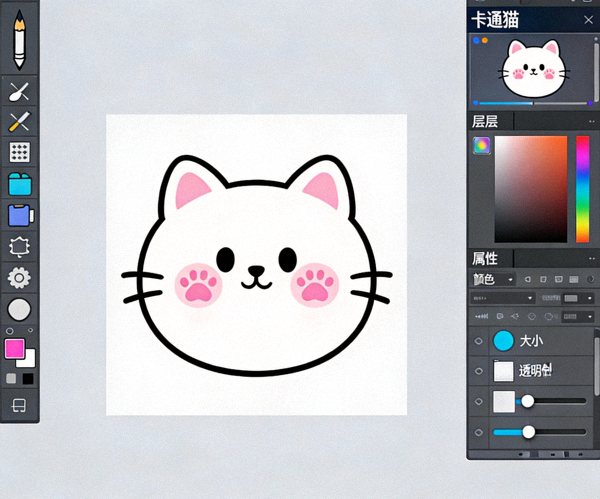The image size is (600, 499).
Task: Toggle visibility of the 透明 row
Action: tap(478, 371)
